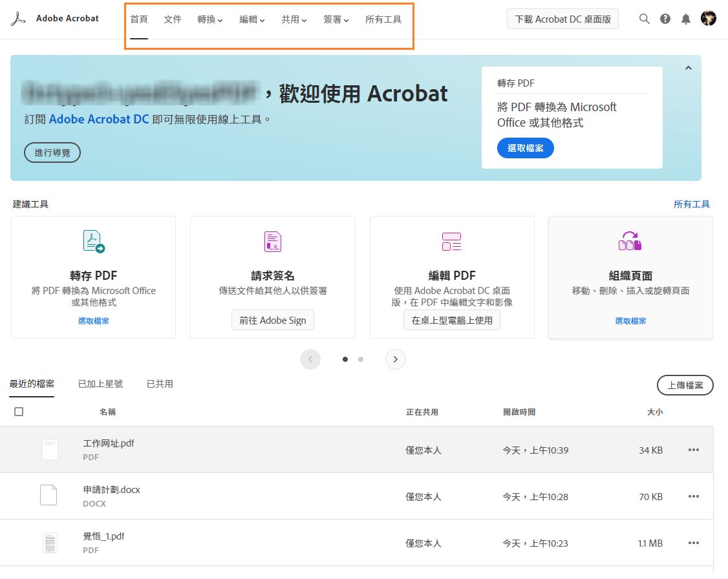Click the 請求簽名 card icon
Screen dimensions: 728x579
[x=273, y=242]
